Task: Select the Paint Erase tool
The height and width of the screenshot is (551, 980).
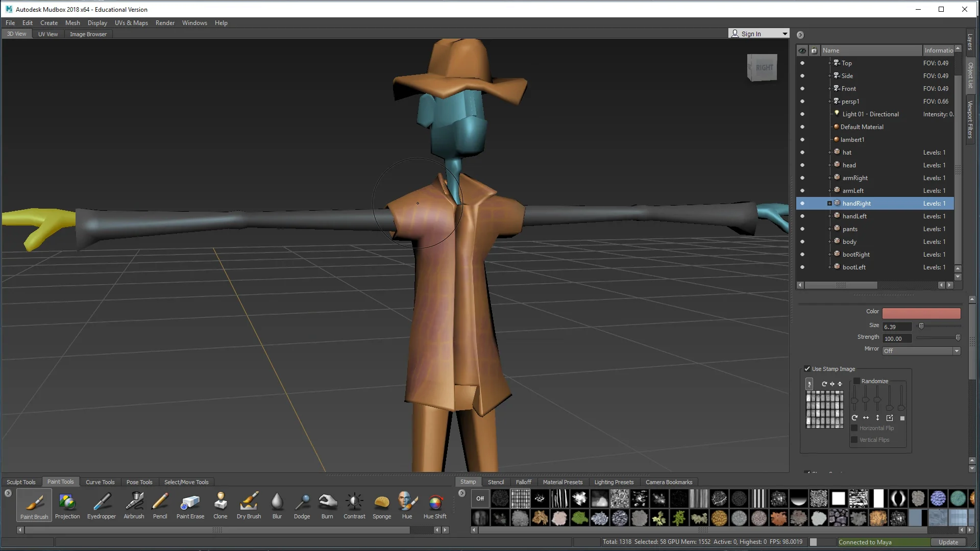Action: tap(190, 505)
